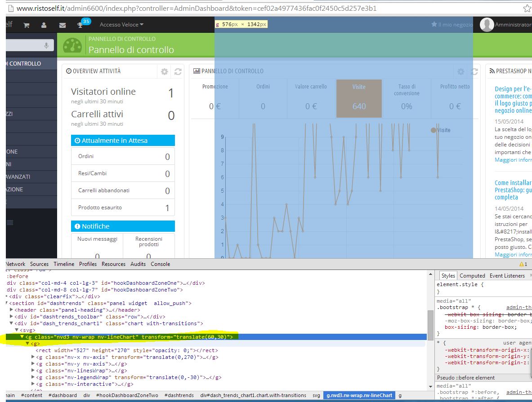This screenshot has width=532, height=402.
Task: Toggle the Visite legend dot in chart
Action: click(x=434, y=130)
